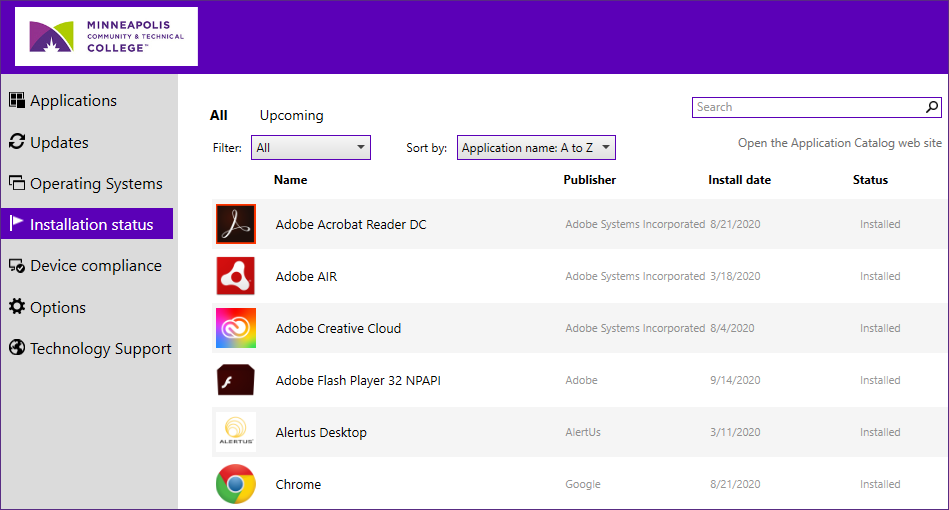949x510 pixels.
Task: Open the Updates section
Action: [x=59, y=142]
